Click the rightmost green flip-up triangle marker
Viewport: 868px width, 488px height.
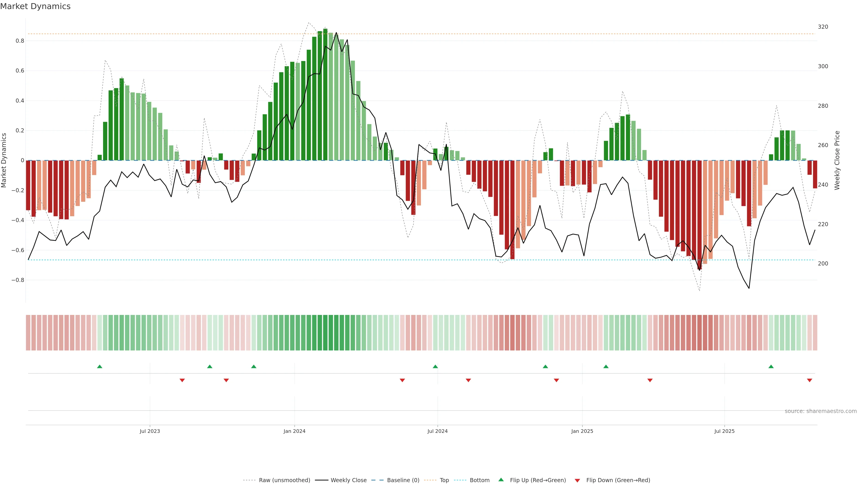771,366
